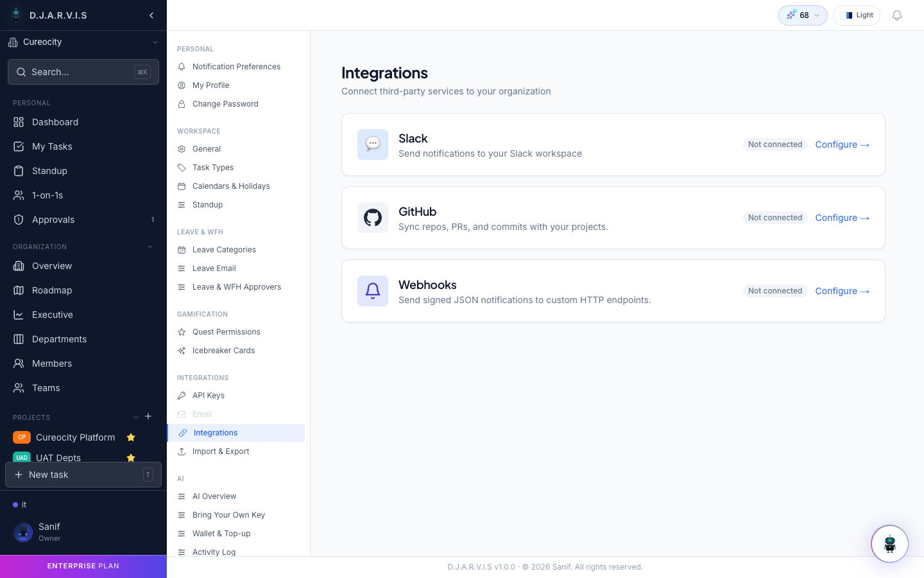
Task: Click the New task button
Action: coord(83,475)
